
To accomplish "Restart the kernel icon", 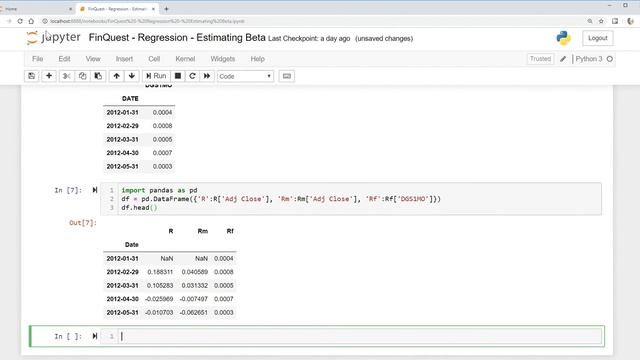I will click(192, 76).
